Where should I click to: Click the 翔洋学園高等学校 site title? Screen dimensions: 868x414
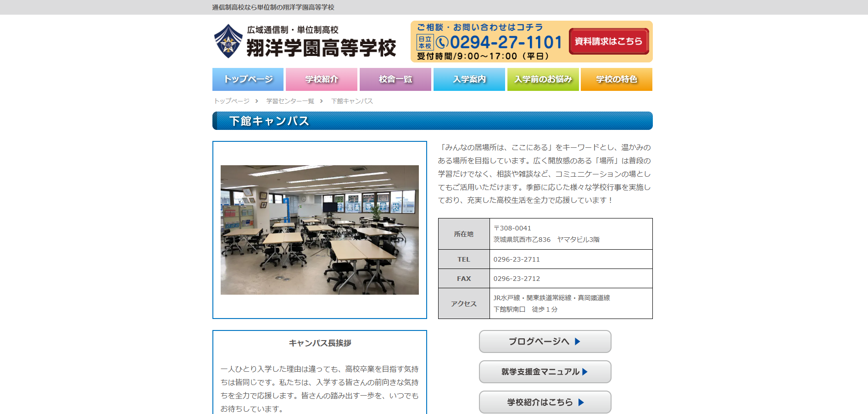(321, 48)
